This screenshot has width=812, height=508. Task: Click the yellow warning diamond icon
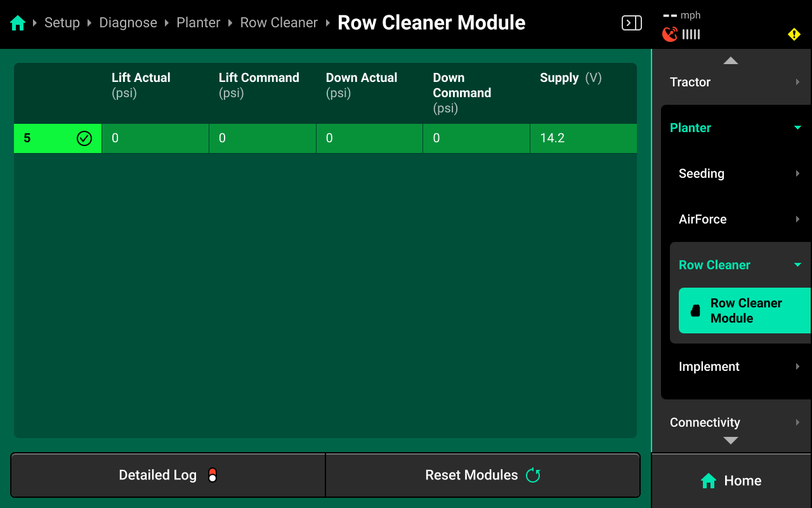(x=794, y=34)
